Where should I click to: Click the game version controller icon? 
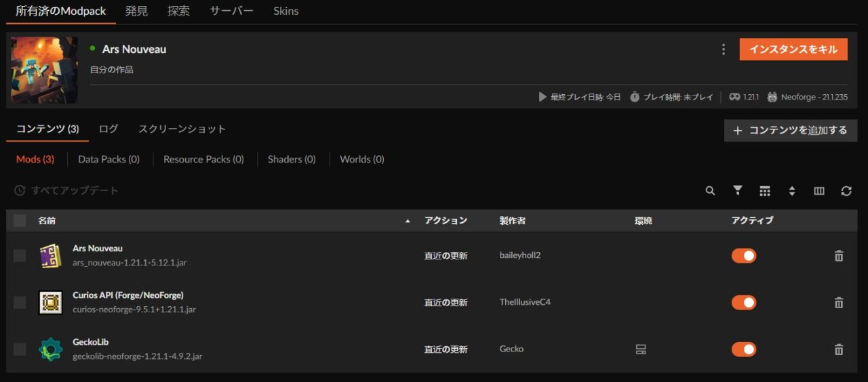tap(734, 97)
